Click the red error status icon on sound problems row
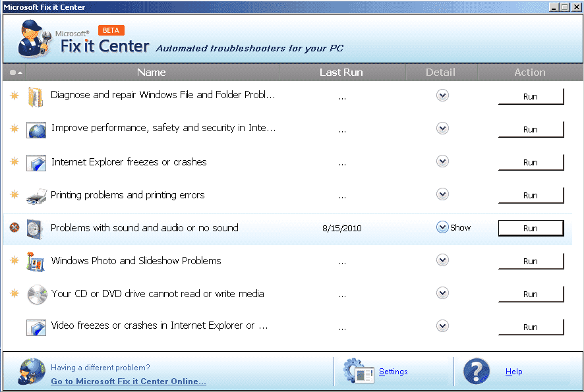The width and height of the screenshot is (584, 392). [x=15, y=227]
